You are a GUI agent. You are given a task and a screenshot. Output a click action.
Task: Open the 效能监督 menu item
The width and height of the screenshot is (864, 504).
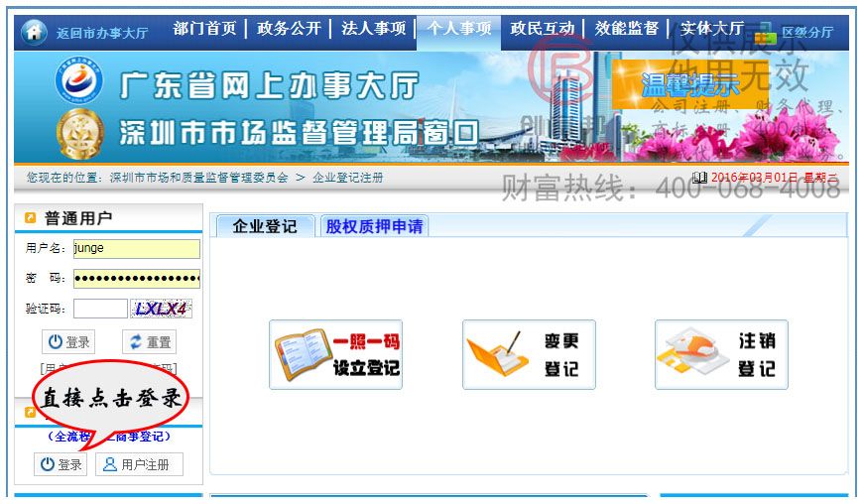point(627,28)
